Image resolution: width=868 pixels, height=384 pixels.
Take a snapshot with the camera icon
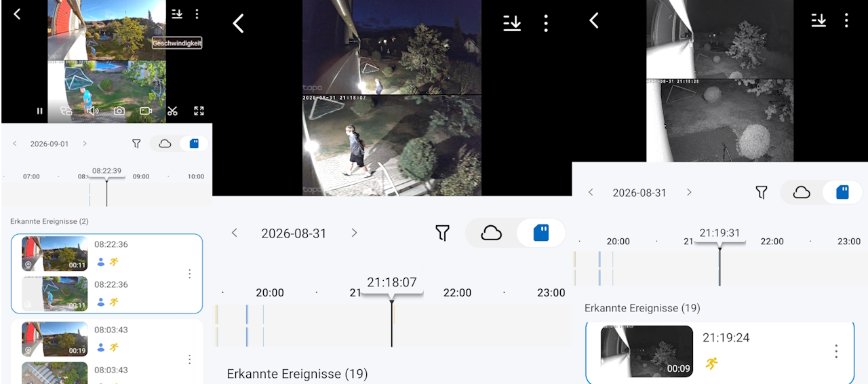119,111
